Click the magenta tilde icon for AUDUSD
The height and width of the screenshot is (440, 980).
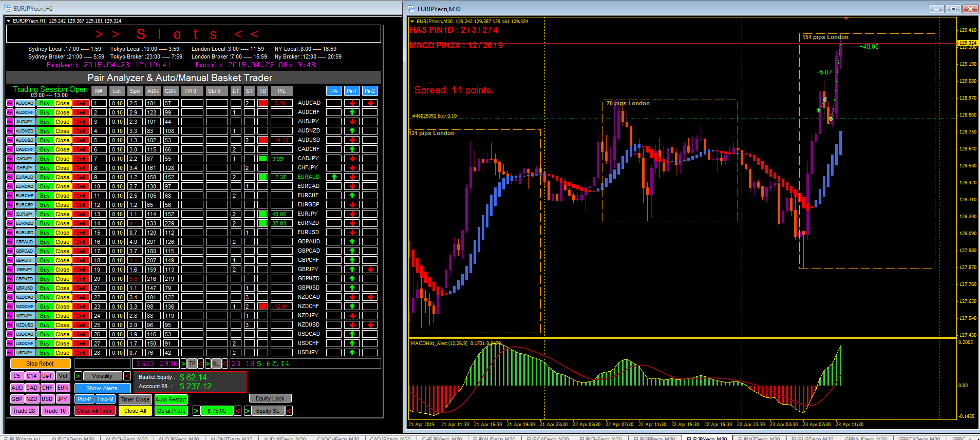click(10, 140)
